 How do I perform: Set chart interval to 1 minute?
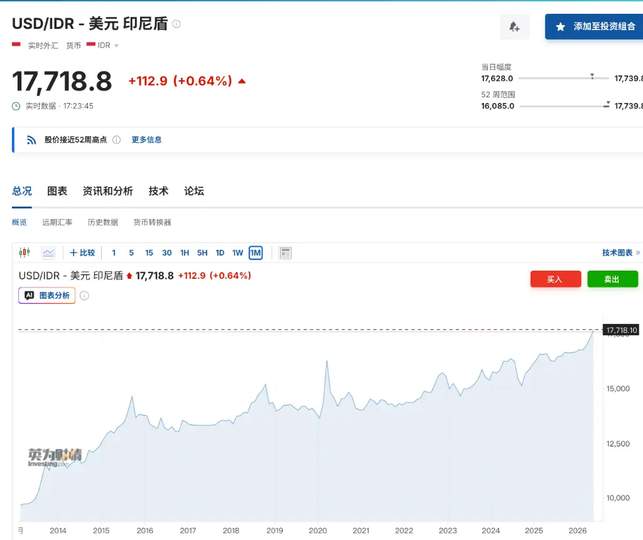click(x=114, y=253)
